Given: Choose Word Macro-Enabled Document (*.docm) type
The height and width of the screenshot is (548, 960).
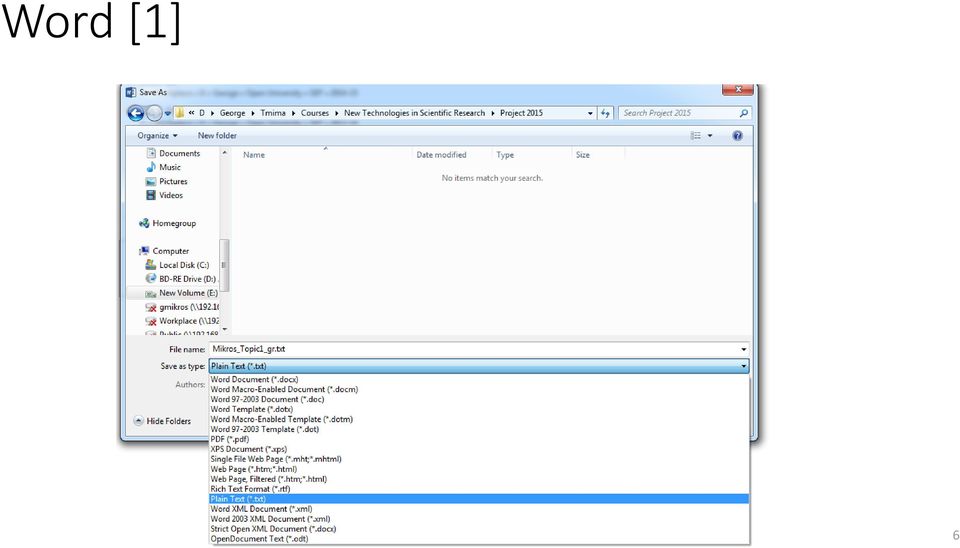Looking at the screenshot, I should [479, 389].
